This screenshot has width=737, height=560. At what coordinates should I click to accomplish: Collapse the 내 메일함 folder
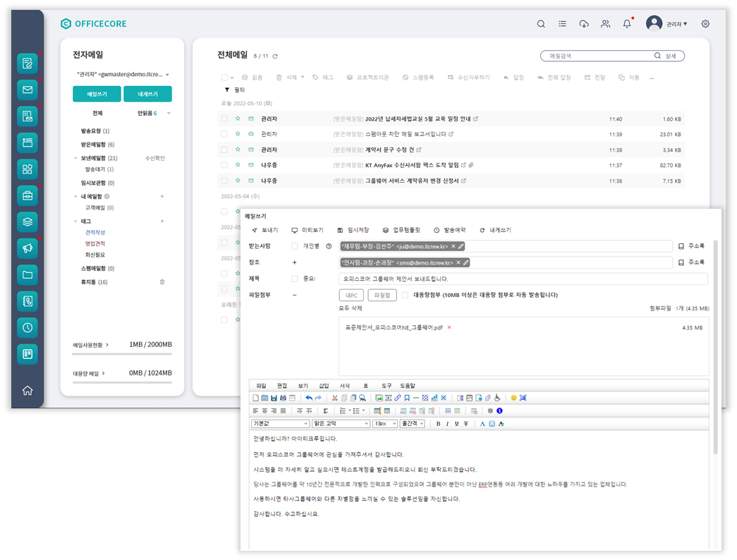pos(75,196)
